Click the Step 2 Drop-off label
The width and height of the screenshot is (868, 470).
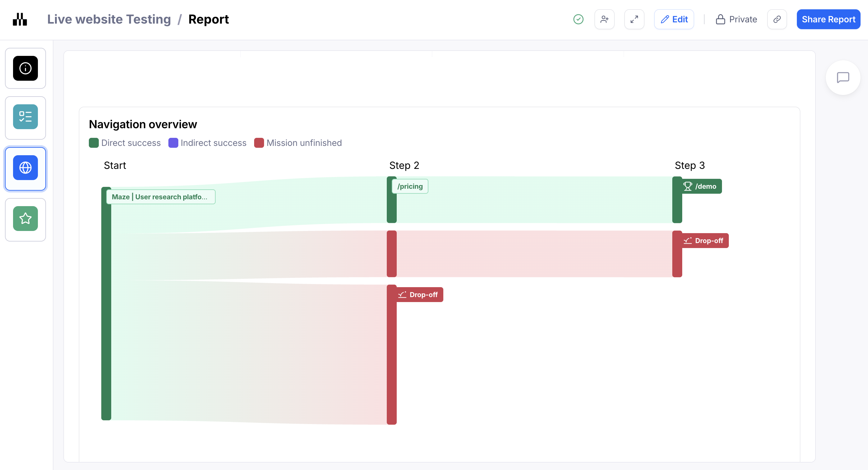tap(419, 295)
